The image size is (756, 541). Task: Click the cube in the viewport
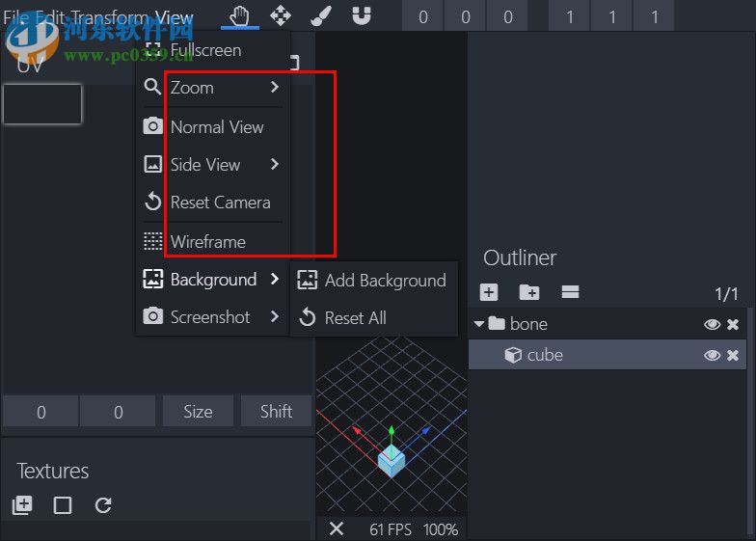391,460
